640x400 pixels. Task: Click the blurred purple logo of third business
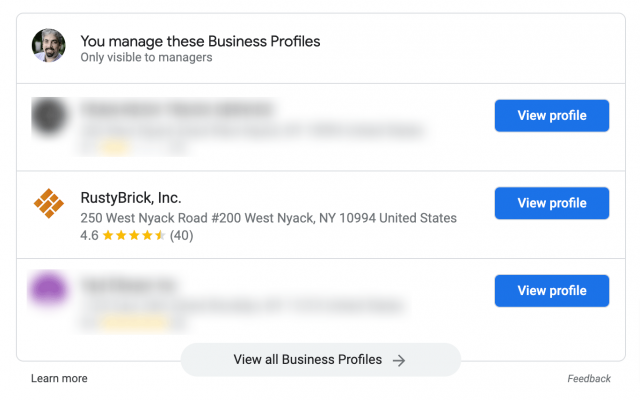[x=48, y=291]
